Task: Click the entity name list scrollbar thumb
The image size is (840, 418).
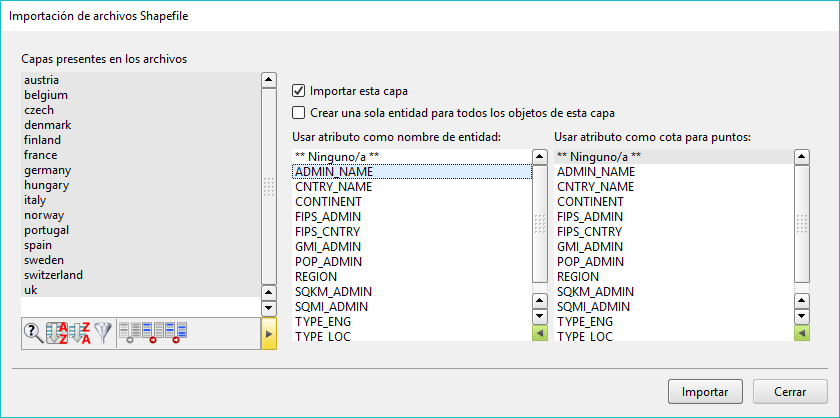Action: (x=539, y=223)
